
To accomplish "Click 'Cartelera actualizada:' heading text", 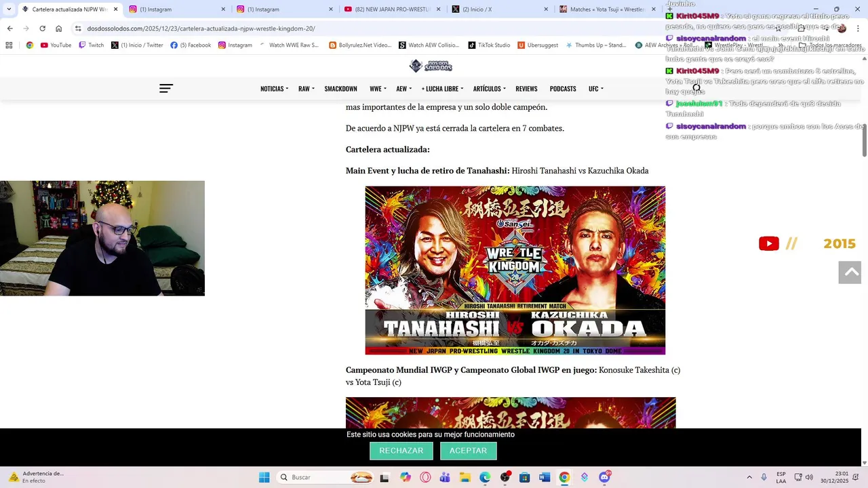I will (388, 149).
